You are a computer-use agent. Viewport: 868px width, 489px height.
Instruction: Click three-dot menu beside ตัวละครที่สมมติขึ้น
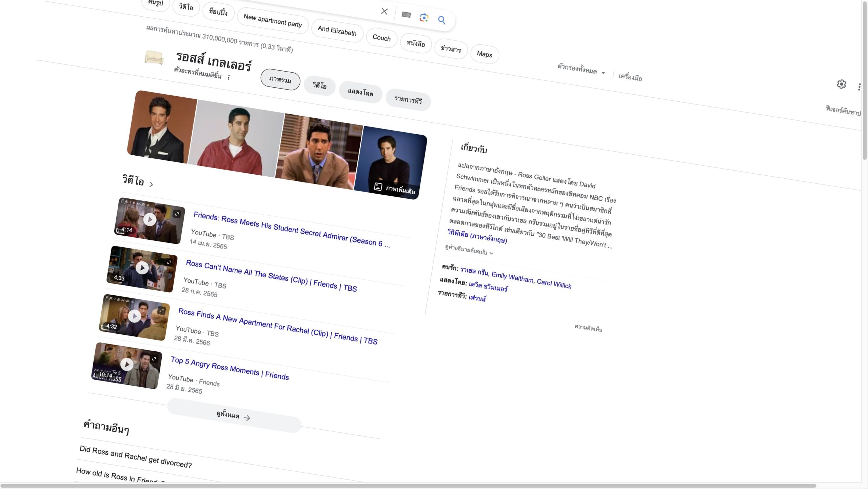pos(229,77)
